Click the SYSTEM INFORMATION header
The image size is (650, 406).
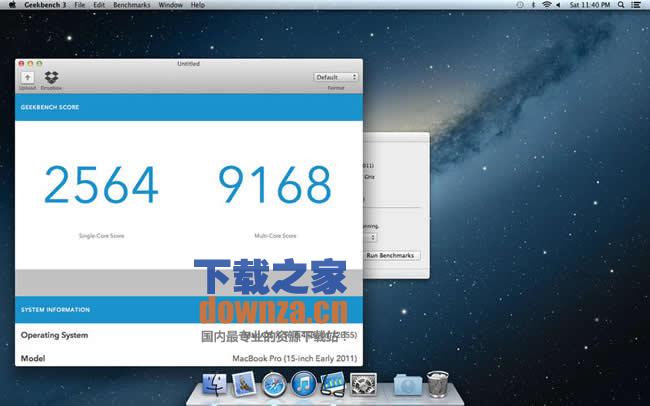pyautogui.click(x=55, y=309)
